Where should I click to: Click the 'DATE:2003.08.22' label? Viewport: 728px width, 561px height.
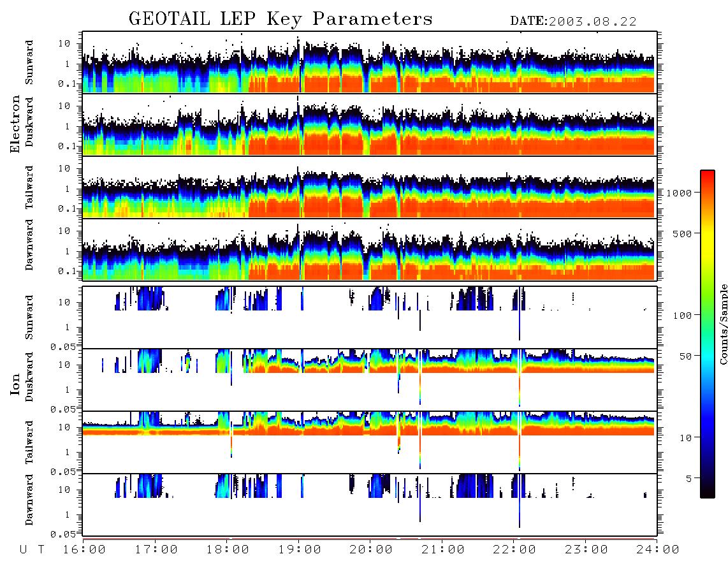pyautogui.click(x=573, y=22)
